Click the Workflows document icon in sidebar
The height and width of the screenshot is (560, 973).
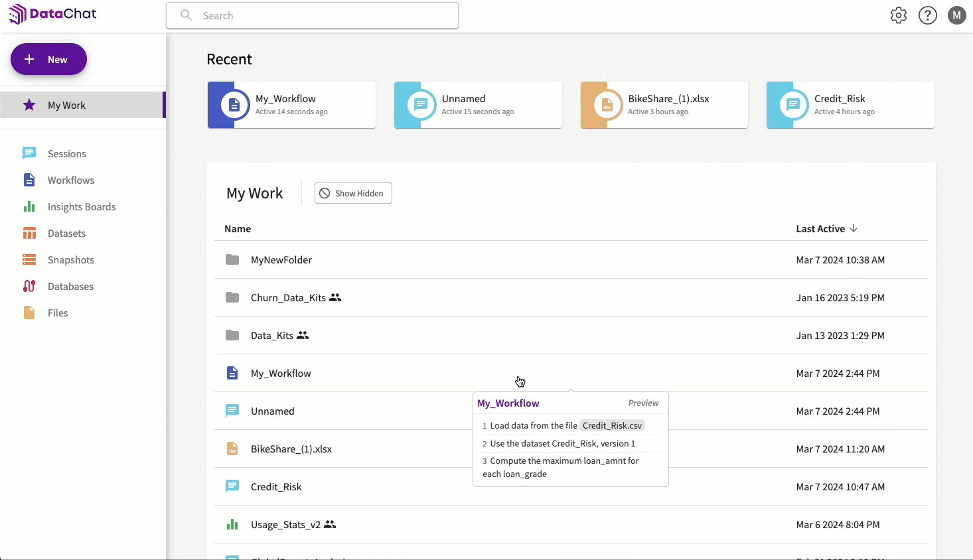[29, 180]
